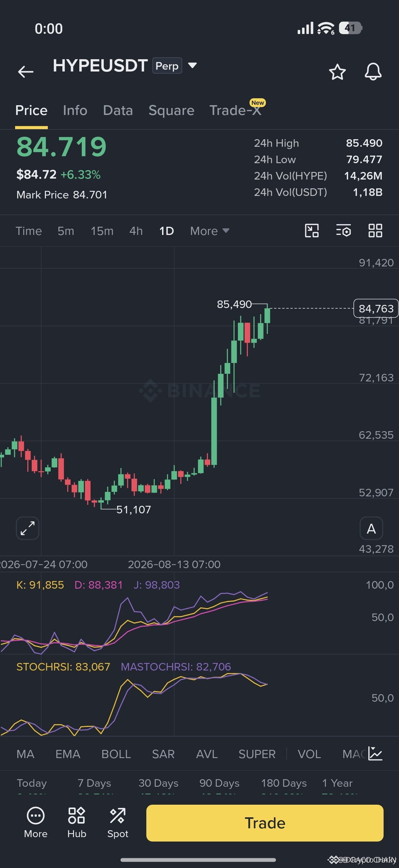Tap the Perp contract badge

click(x=167, y=66)
